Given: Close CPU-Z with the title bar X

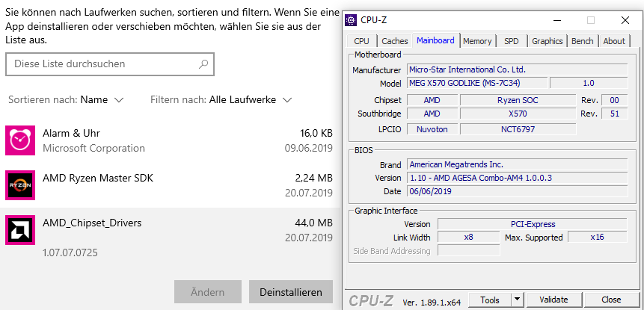Looking at the screenshot, I should (x=625, y=20).
